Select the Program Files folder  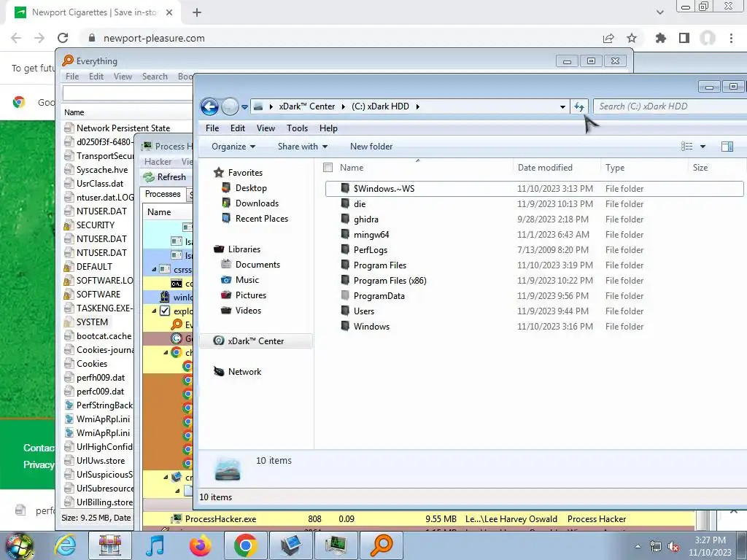coord(379,265)
